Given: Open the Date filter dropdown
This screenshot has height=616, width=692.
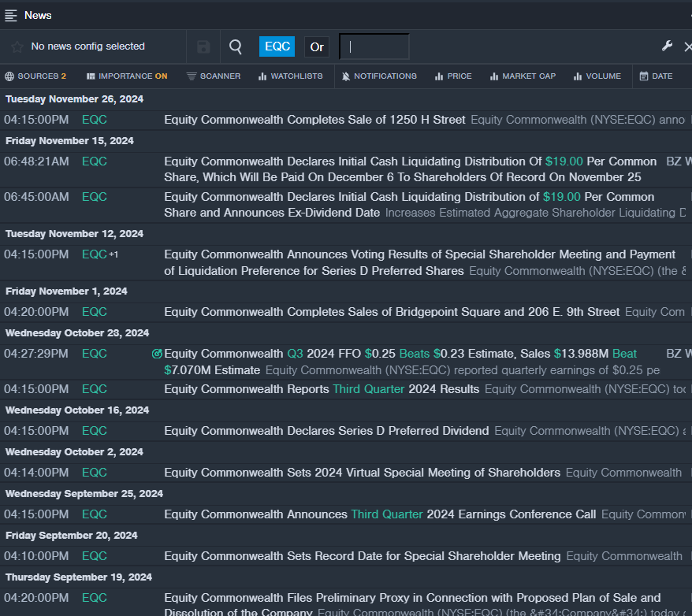Looking at the screenshot, I should point(656,76).
